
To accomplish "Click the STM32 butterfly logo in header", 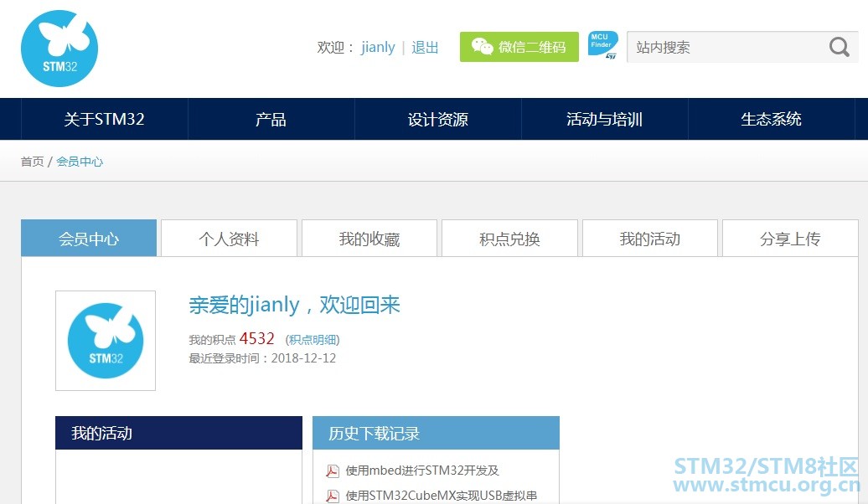I will (x=59, y=48).
